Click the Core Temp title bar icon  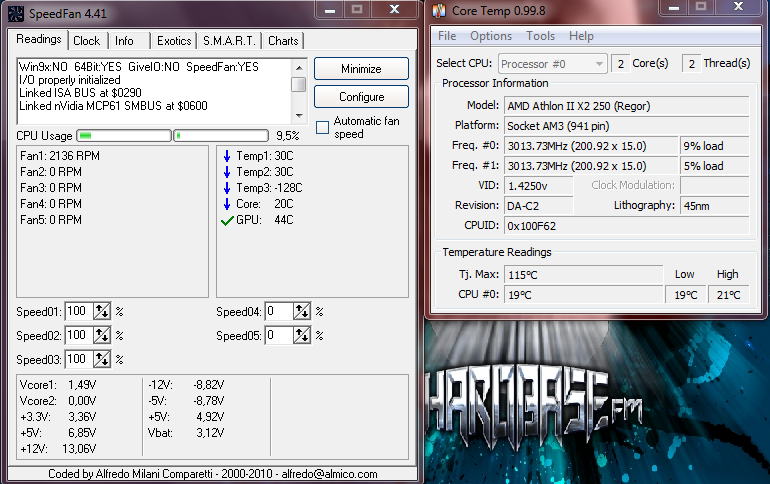[x=439, y=11]
